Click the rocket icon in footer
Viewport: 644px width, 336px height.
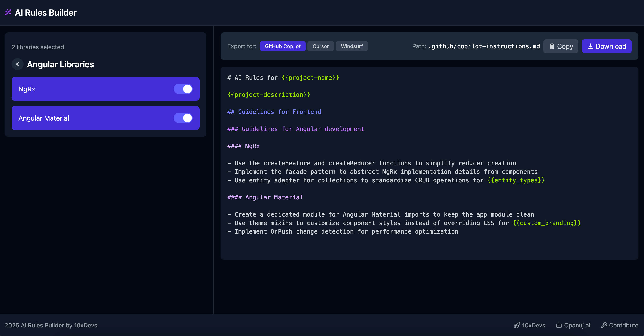(517, 325)
